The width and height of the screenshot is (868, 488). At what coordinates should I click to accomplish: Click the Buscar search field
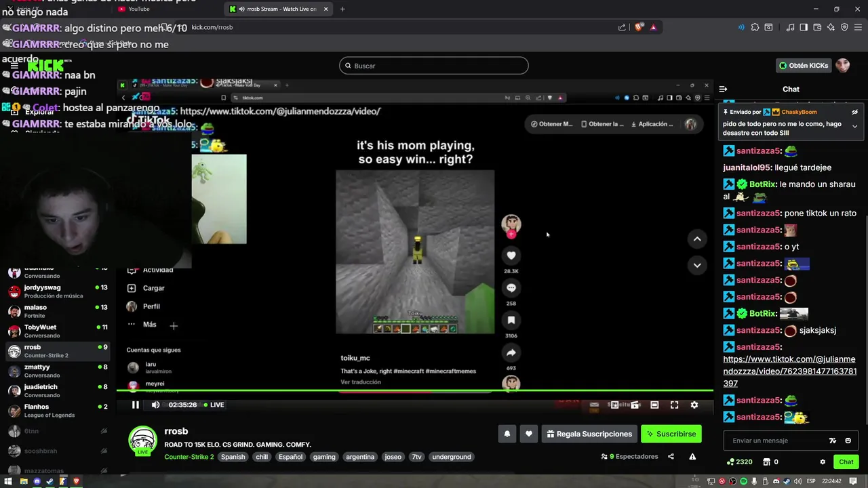[x=434, y=66]
